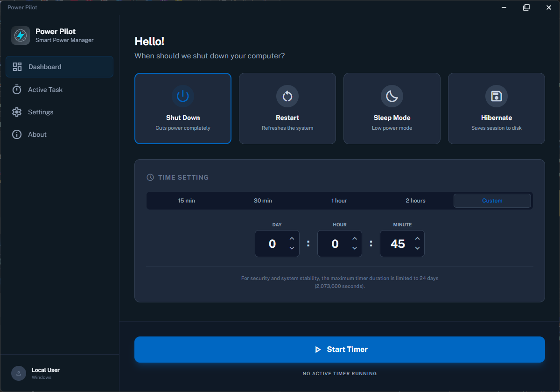Open the Settings page from sidebar
560x392 pixels.
59,112
